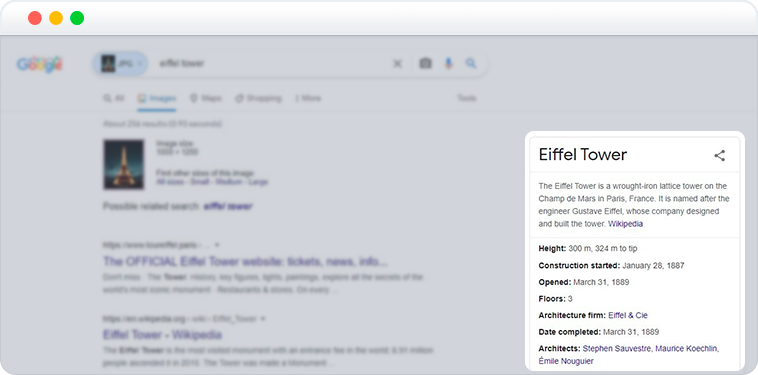Click the Floors: 3 text
Image resolution: width=758 pixels, height=375 pixels.
(555, 299)
